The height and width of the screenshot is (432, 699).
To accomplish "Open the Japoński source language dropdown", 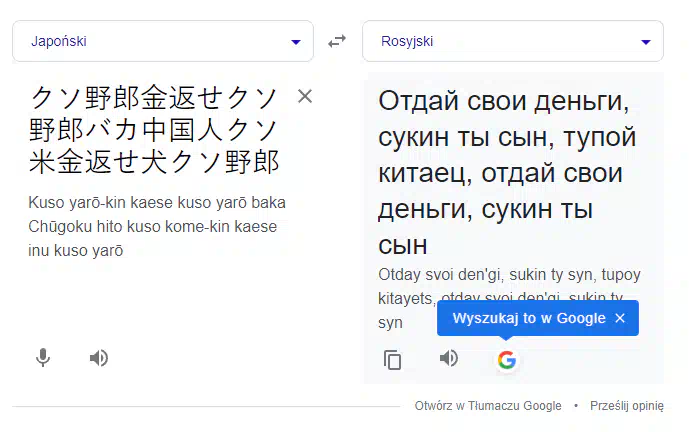I will click(163, 41).
